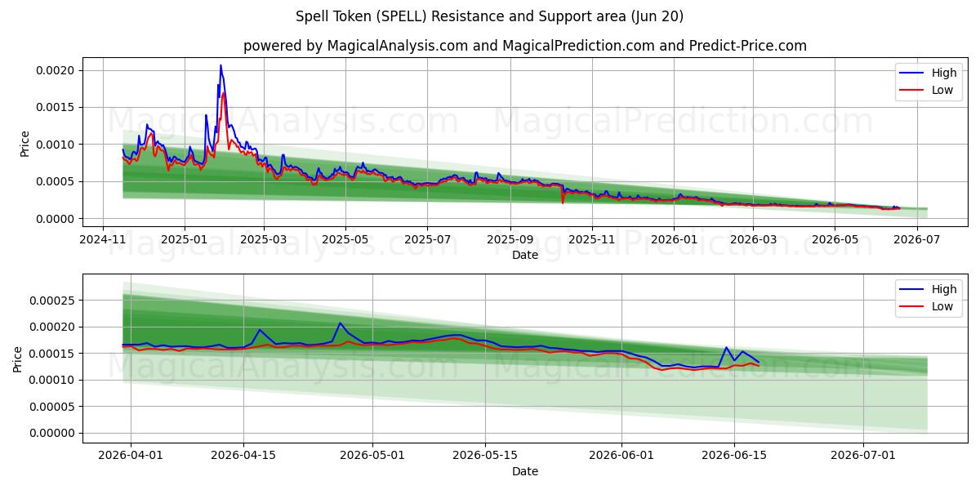Click the highest price spike in upper chart
The height and width of the screenshot is (490, 980).
tap(220, 66)
